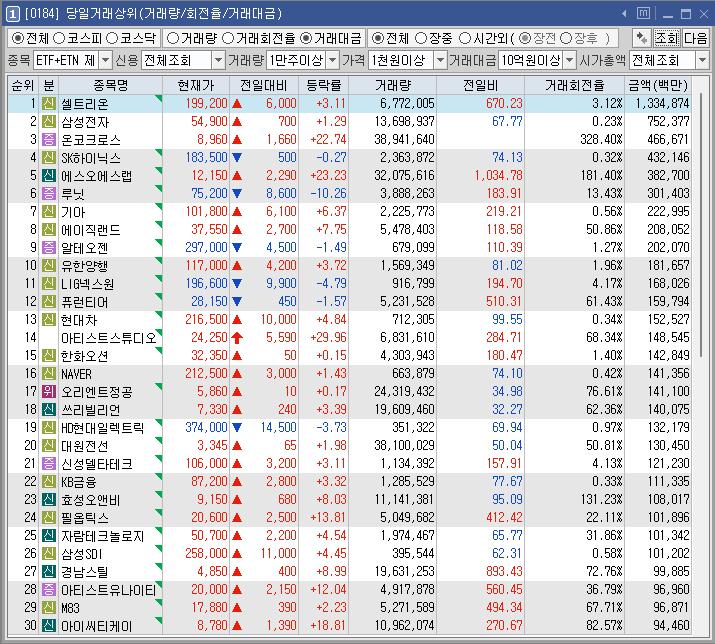715x644 pixels.
Task: Select the 코스피 radio button
Action: [59, 38]
